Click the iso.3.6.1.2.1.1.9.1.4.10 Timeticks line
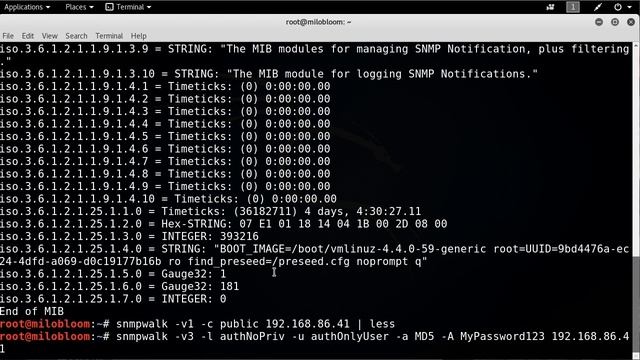This screenshot has width=640, height=360. coord(169,199)
